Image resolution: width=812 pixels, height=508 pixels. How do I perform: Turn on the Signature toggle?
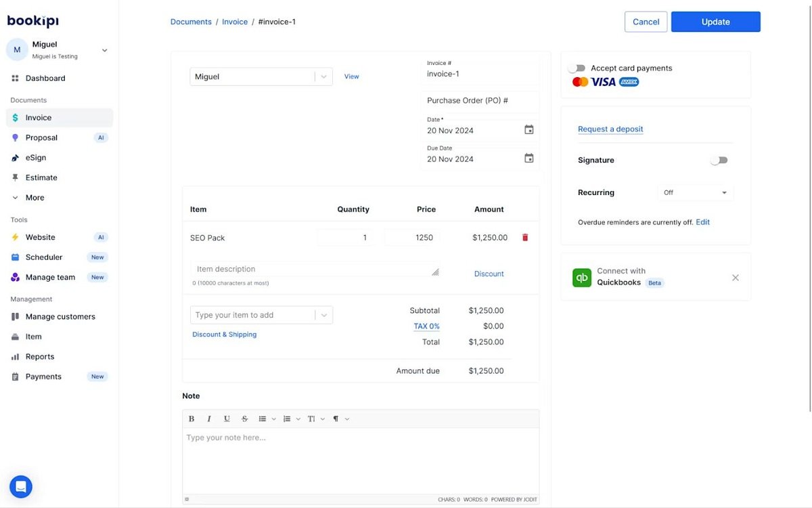tap(719, 160)
